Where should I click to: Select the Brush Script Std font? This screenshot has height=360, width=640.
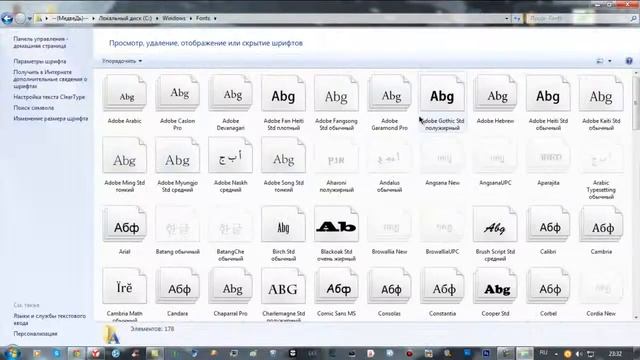[495, 224]
